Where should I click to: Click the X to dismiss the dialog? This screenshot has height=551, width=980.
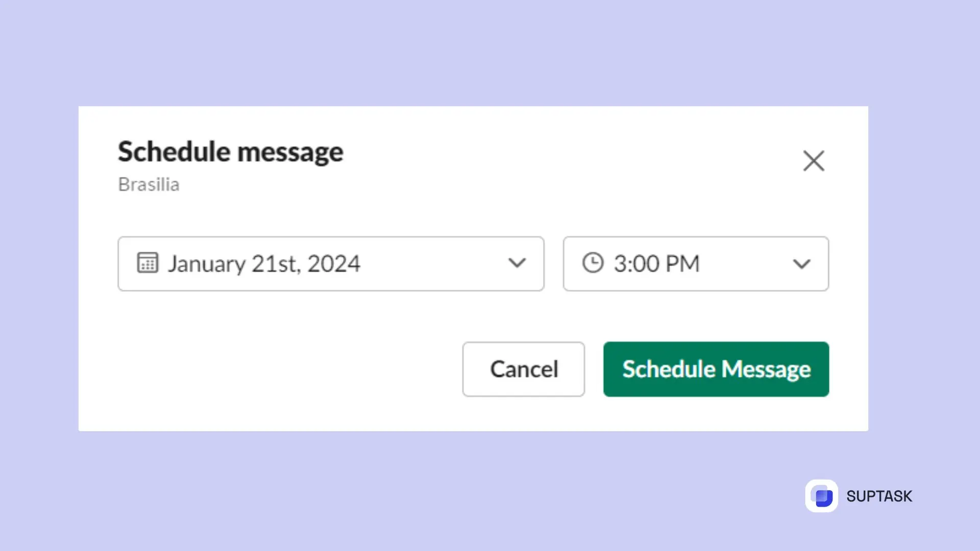(814, 161)
